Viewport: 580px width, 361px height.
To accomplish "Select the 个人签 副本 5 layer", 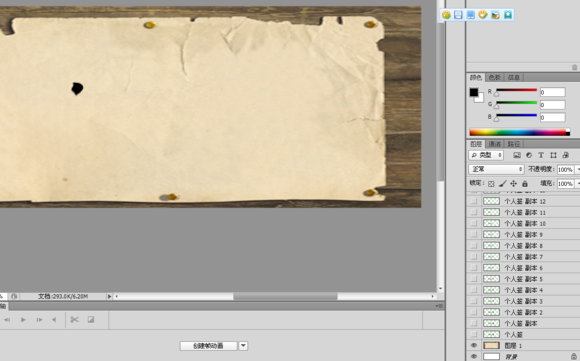I will point(523,279).
